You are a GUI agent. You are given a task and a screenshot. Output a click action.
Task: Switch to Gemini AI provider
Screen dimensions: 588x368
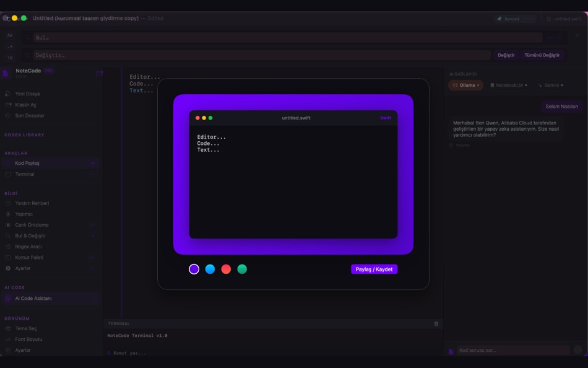click(551, 85)
